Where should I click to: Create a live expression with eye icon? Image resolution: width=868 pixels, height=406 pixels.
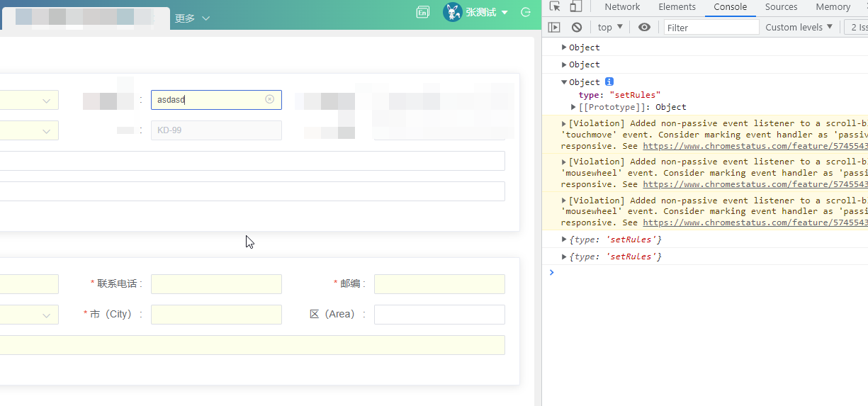[644, 27]
